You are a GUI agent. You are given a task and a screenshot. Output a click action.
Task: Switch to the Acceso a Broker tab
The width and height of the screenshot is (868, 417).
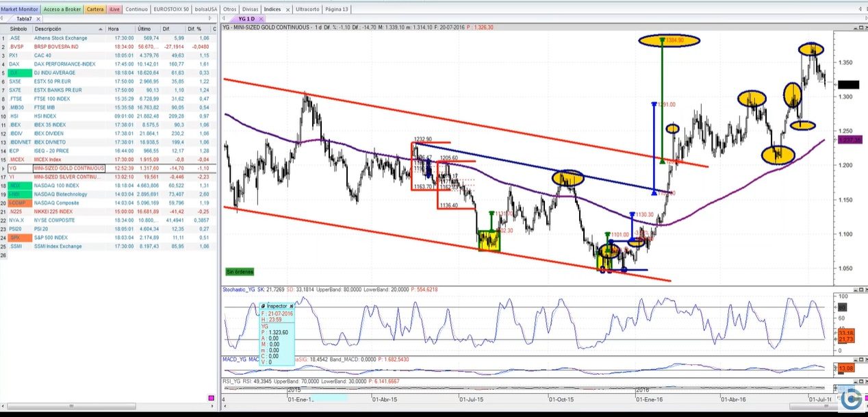63,10
